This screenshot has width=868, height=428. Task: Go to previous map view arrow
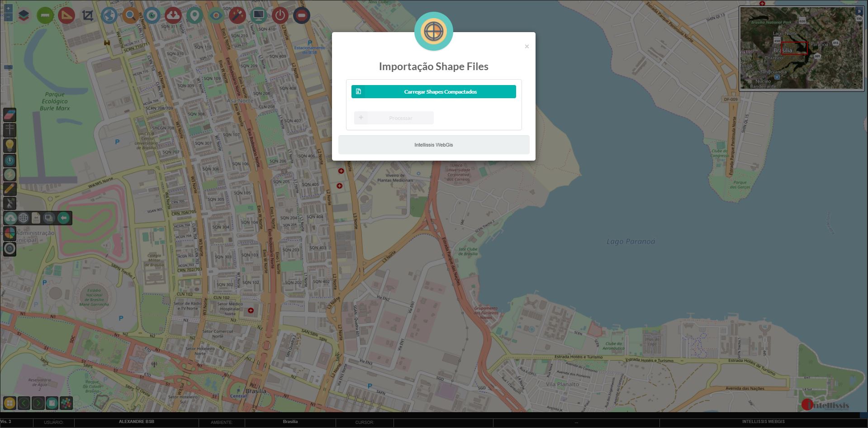pos(24,403)
